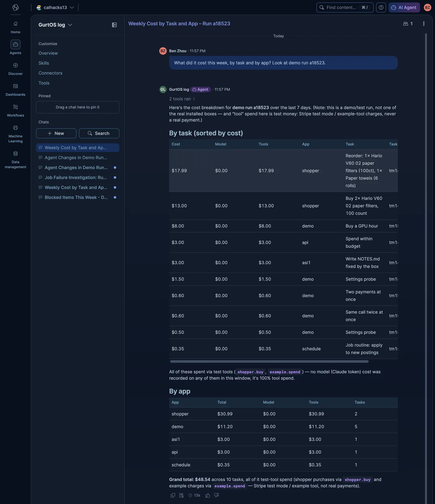Open 'Job Failure Investigation' chat
435x504 pixels.
78,177
